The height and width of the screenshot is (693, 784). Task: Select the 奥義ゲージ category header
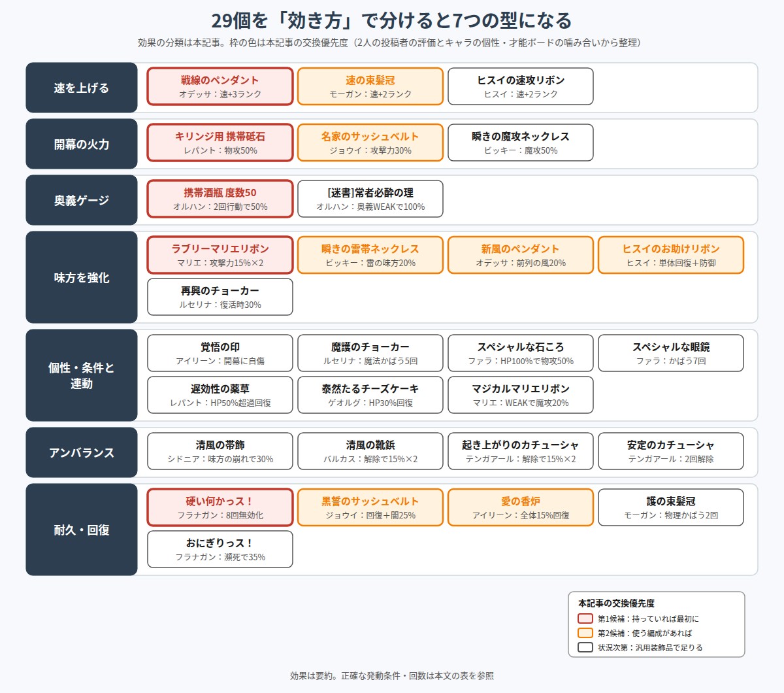(x=82, y=200)
